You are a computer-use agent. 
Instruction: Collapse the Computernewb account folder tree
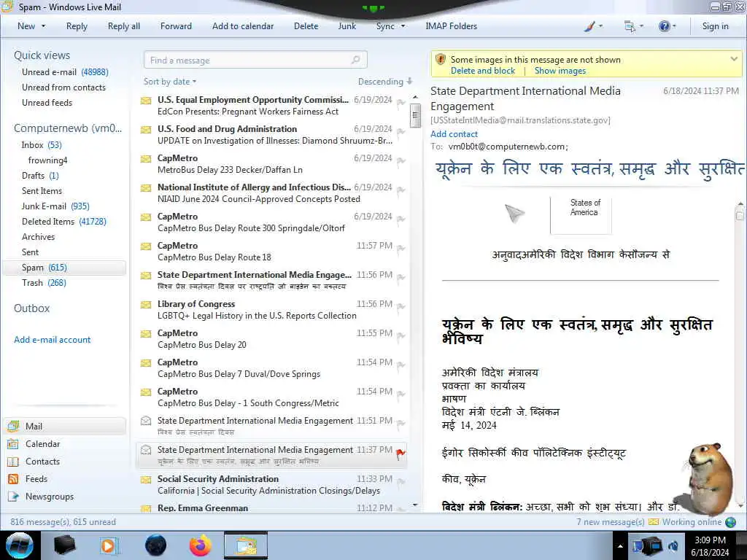coord(68,128)
